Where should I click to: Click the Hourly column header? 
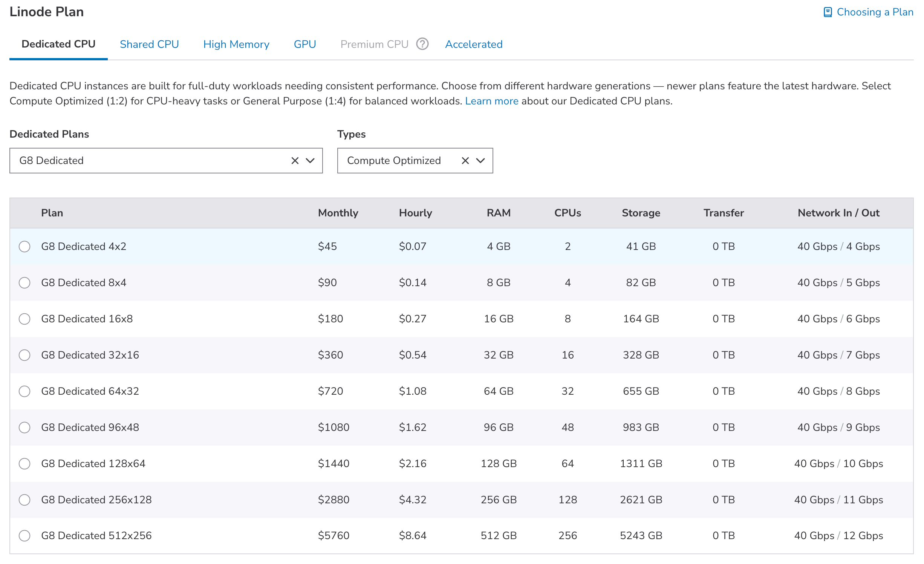click(x=416, y=213)
